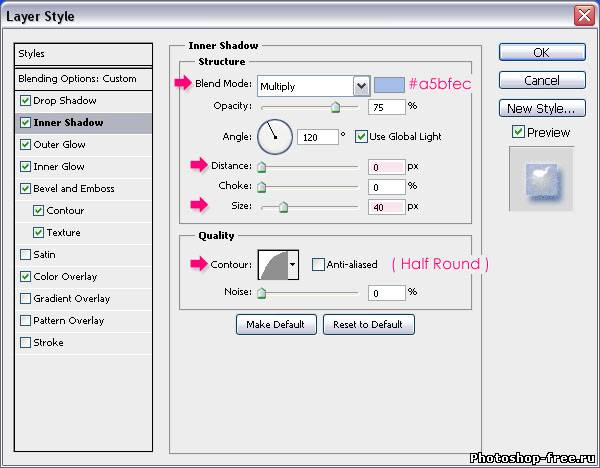Screen dimensions: 600x468
Task: Toggle the Use Global Light checkbox
Action: (x=362, y=136)
